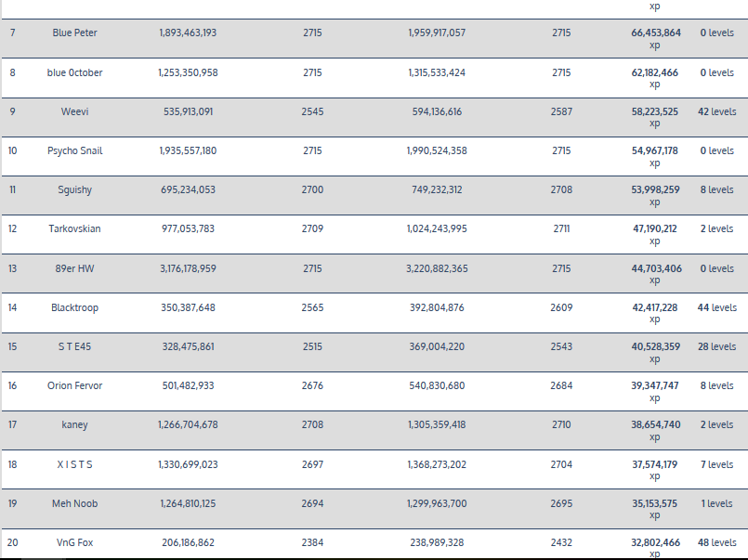Click Weevi's 42 levels gained cell
This screenshot has width=748, height=560.
(716, 111)
